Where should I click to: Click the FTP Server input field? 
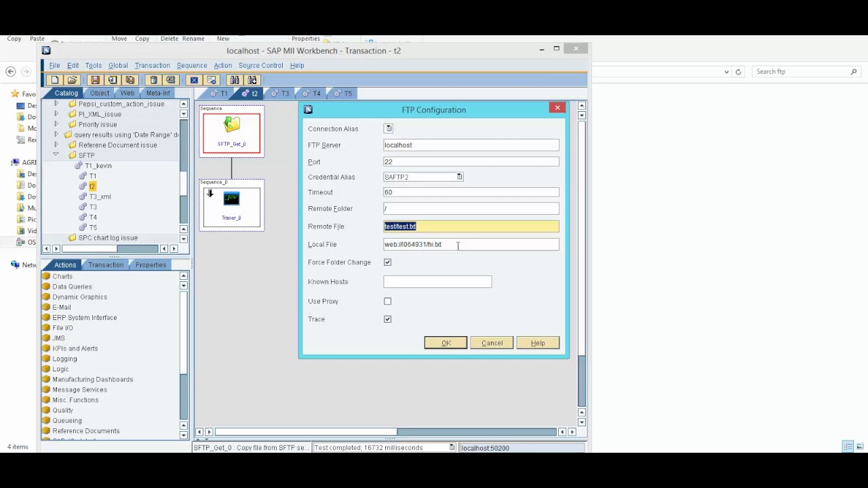[471, 145]
